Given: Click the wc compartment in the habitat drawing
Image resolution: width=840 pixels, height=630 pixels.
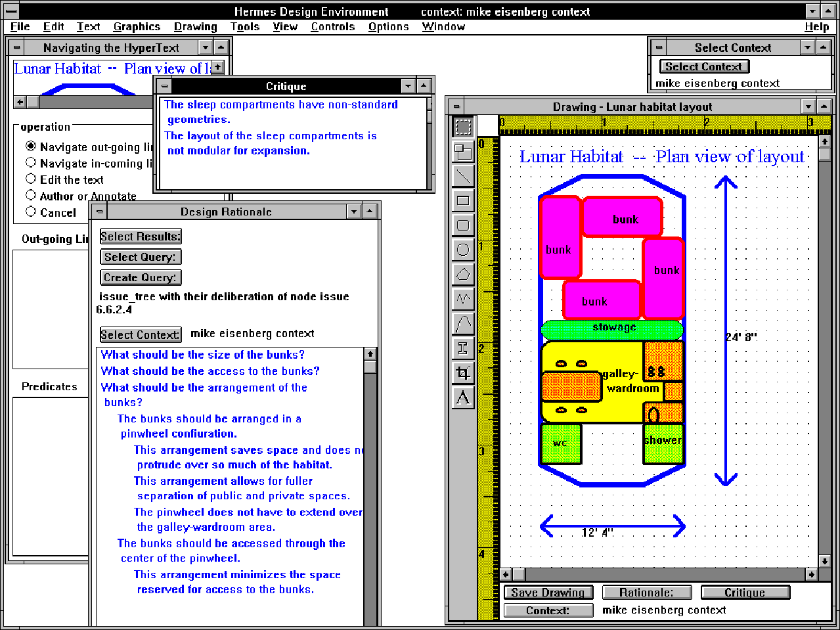Looking at the screenshot, I should [561, 444].
